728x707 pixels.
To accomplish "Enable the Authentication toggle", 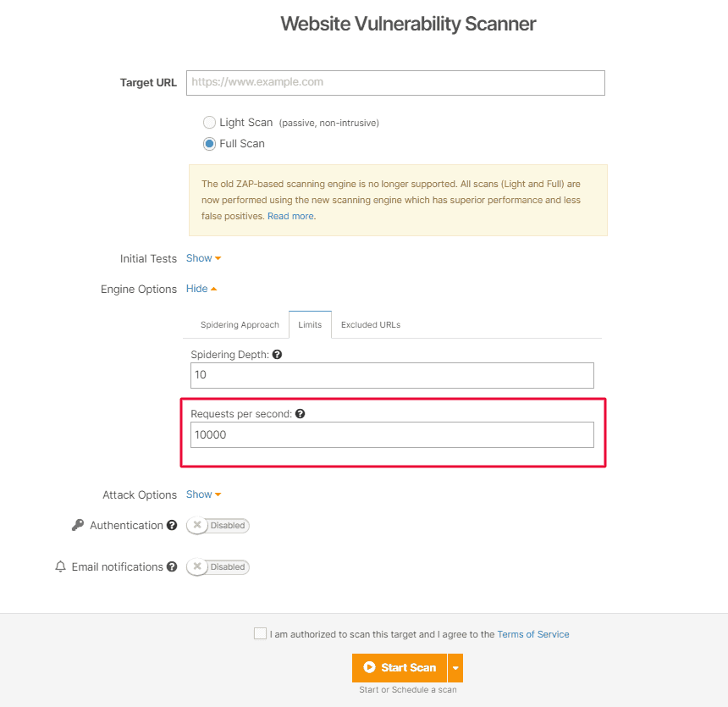I will point(218,526).
